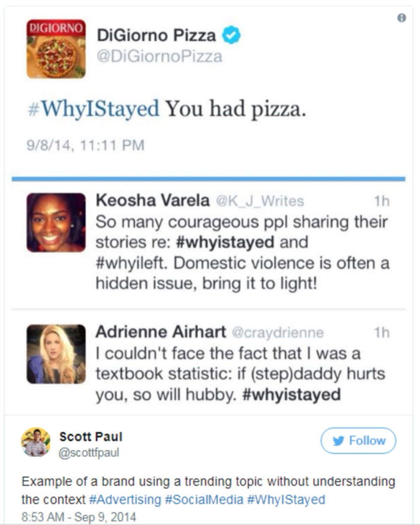
Task: Open the @K_J_Writes handle
Action: point(259,201)
